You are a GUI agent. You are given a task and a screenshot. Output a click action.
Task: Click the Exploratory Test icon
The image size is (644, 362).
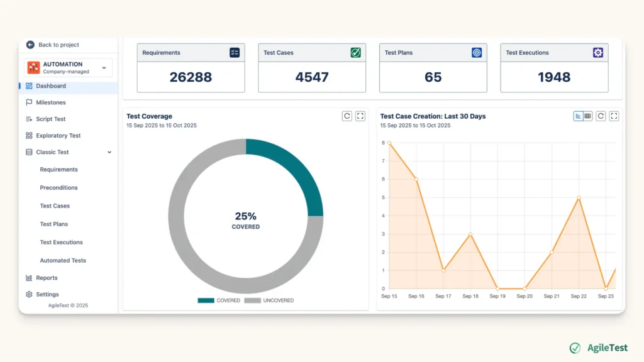click(29, 136)
